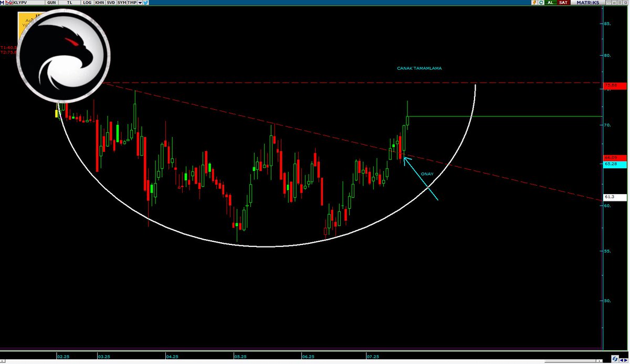Select the GUN daily period button

(x=51, y=3)
